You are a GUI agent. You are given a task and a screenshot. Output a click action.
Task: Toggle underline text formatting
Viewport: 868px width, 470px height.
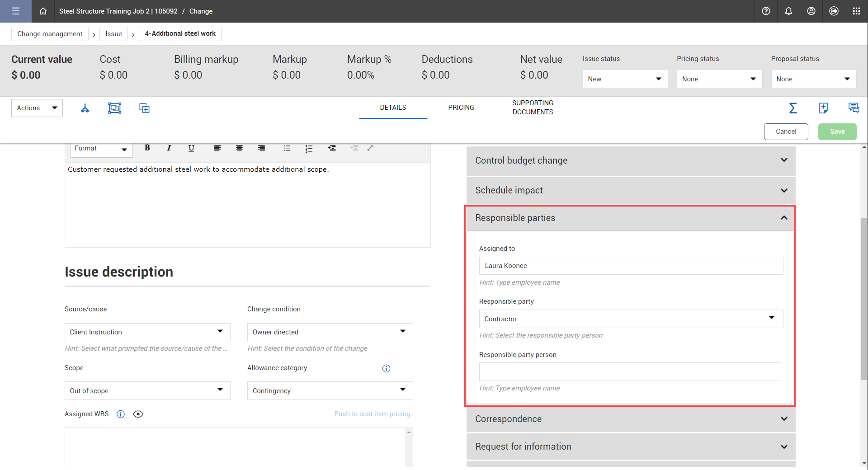(x=191, y=148)
